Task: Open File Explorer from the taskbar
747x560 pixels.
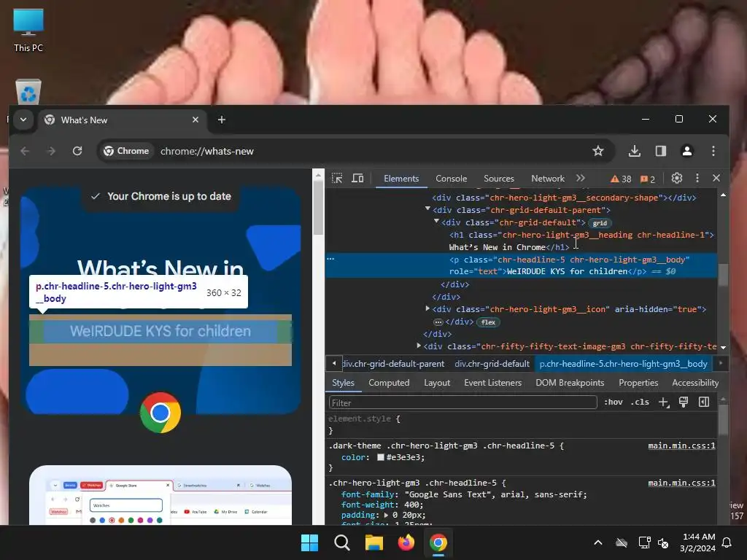Action: (x=374, y=542)
